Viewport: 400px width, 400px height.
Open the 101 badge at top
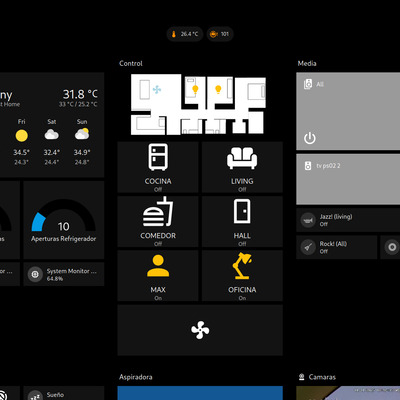pos(220,34)
